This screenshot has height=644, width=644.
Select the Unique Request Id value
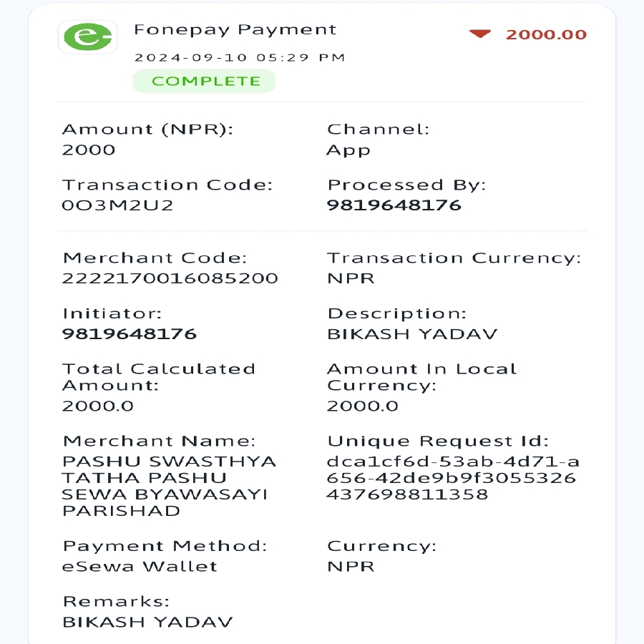pyautogui.click(x=453, y=478)
